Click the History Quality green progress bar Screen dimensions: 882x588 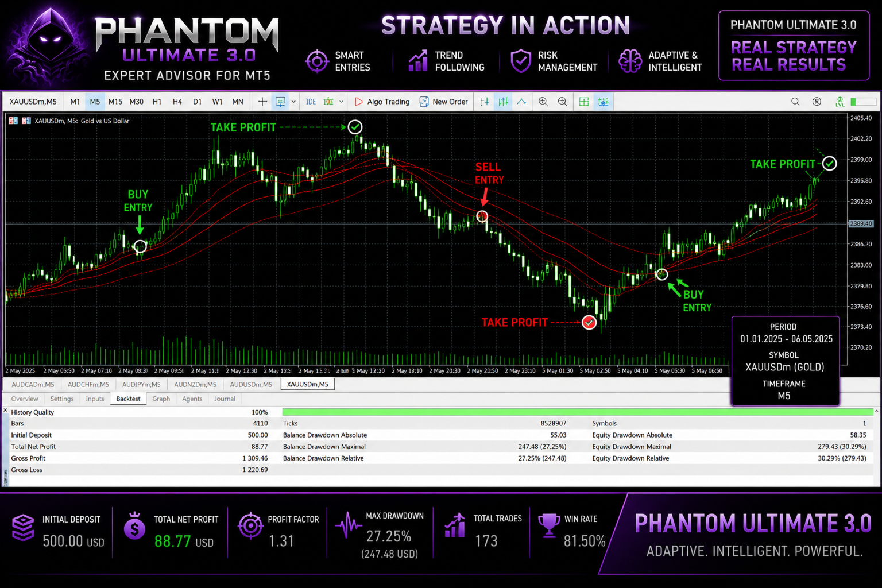tap(578, 412)
